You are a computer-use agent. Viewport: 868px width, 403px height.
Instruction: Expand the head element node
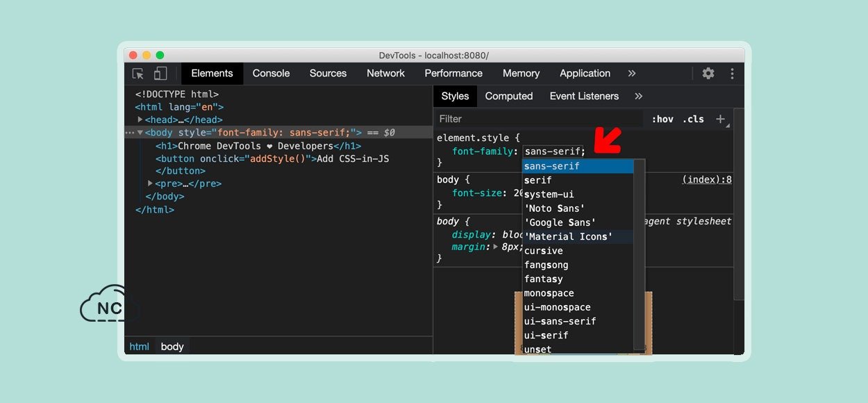tap(140, 120)
